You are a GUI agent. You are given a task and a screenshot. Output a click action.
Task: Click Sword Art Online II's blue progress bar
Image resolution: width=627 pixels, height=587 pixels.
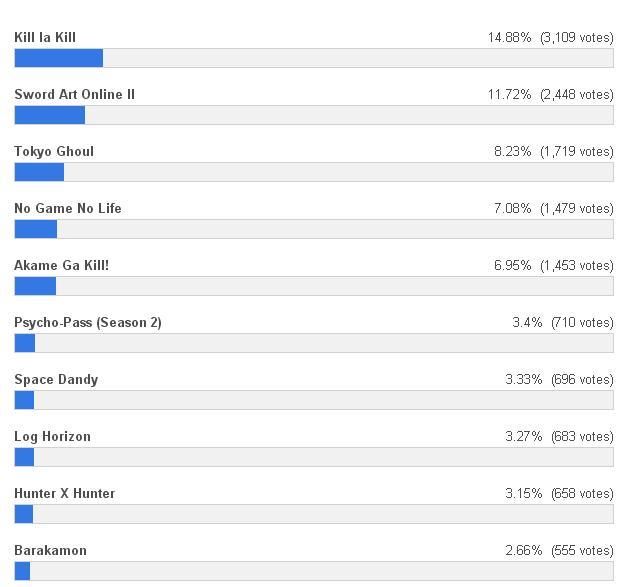[x=49, y=115]
